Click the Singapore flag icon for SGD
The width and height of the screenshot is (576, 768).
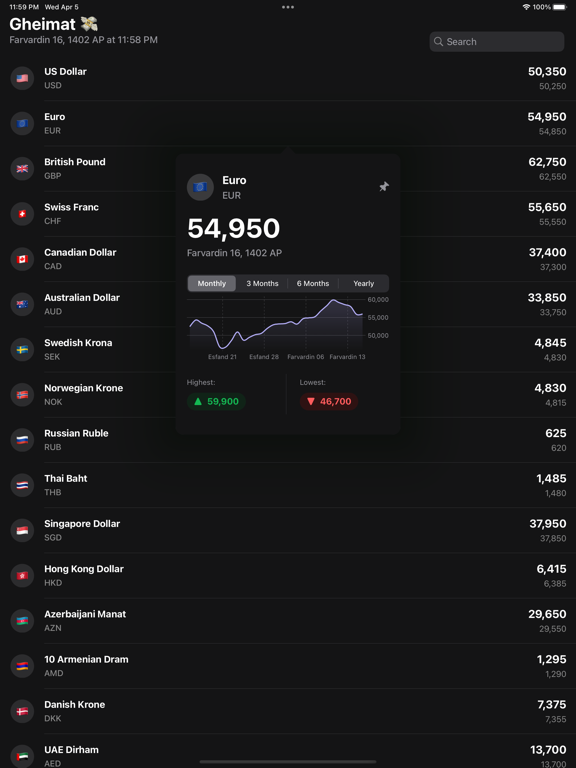(22, 530)
